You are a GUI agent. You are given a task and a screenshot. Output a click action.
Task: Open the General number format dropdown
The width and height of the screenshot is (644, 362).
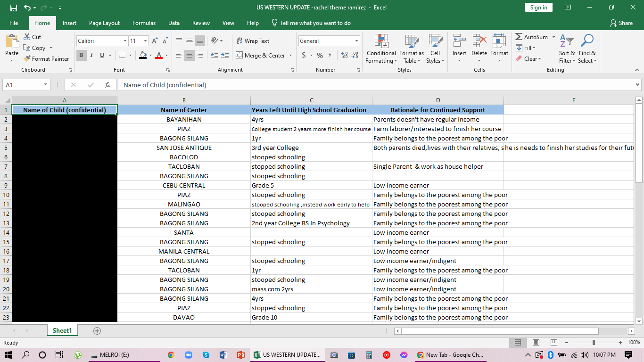coord(356,41)
